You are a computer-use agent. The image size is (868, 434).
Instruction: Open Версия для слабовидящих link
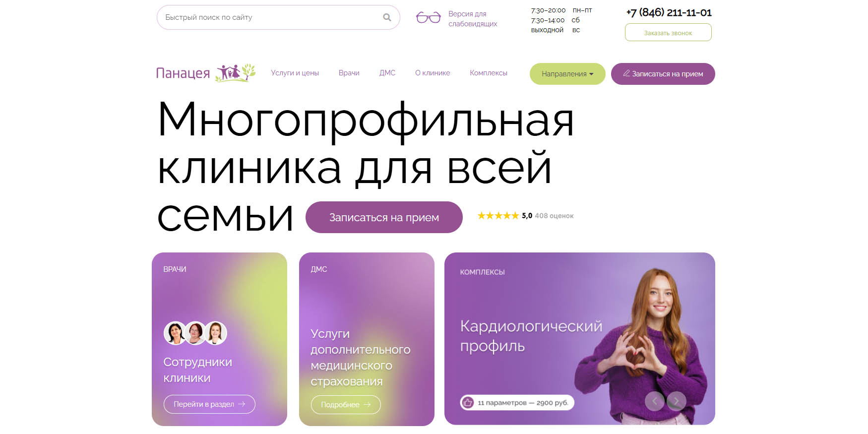click(x=473, y=19)
